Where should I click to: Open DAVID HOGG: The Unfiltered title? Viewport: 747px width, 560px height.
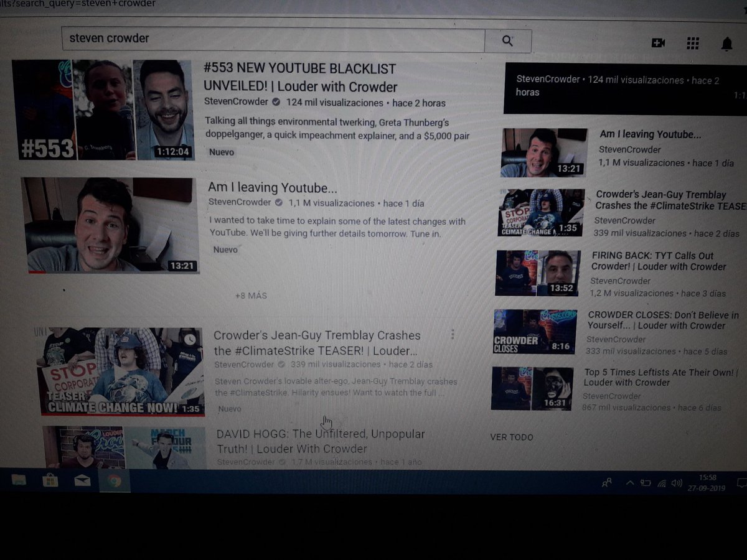[321, 441]
